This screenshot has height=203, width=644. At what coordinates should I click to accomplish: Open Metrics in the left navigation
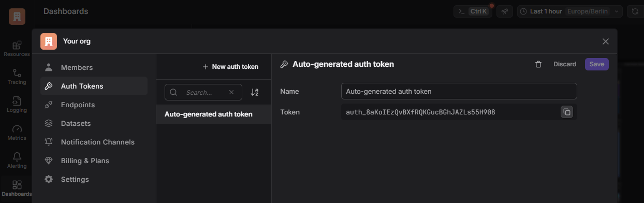pos(17,133)
